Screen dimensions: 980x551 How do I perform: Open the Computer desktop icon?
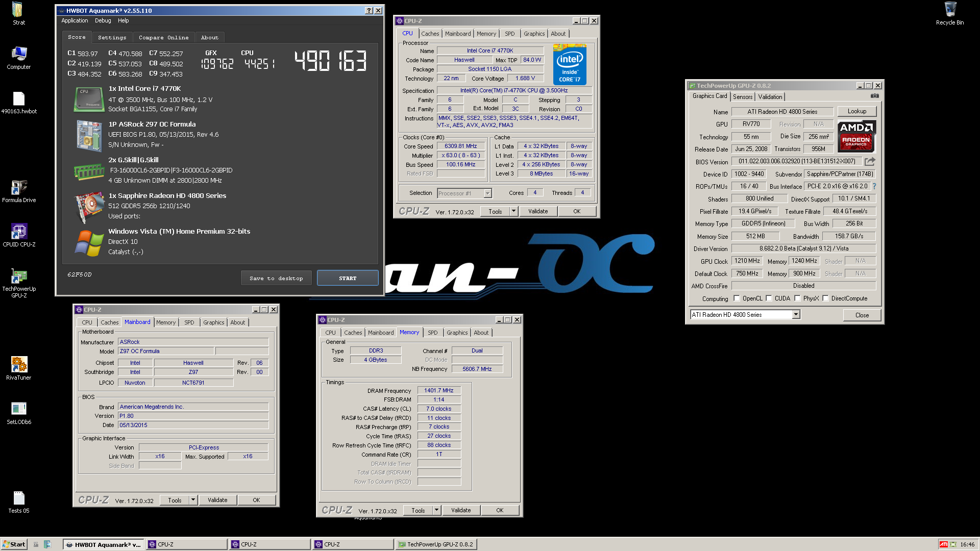click(18, 58)
